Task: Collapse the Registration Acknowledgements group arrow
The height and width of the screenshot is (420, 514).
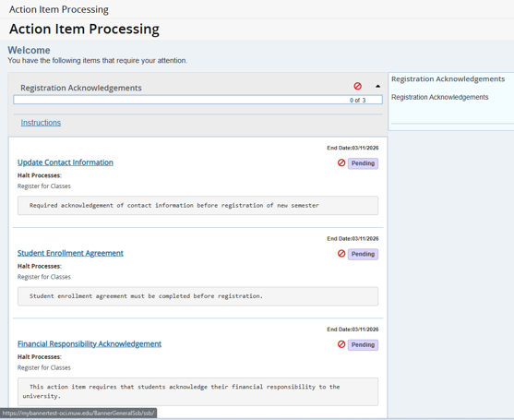Action: coord(378,86)
